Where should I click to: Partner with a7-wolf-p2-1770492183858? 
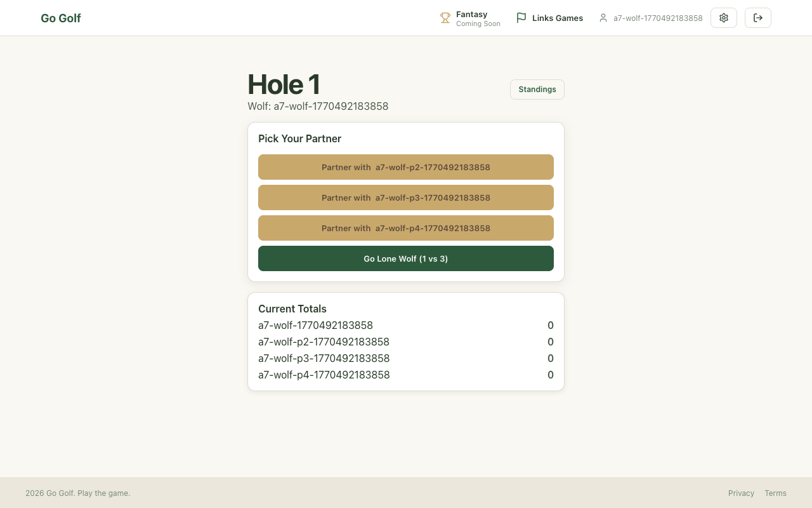tap(406, 167)
